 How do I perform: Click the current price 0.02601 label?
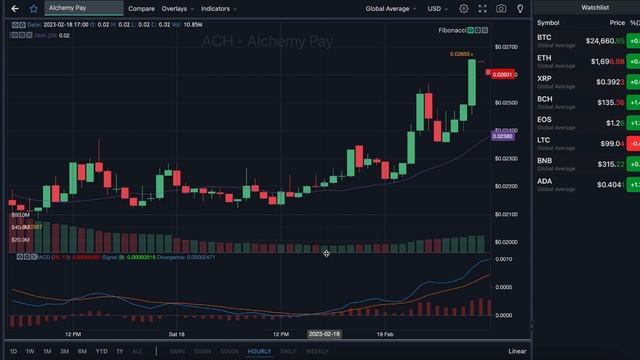[503, 74]
